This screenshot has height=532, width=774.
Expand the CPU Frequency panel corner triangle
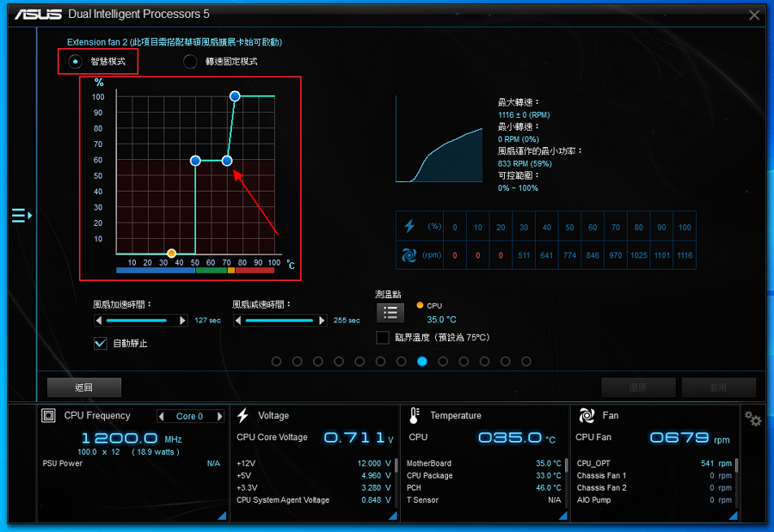tap(222, 515)
